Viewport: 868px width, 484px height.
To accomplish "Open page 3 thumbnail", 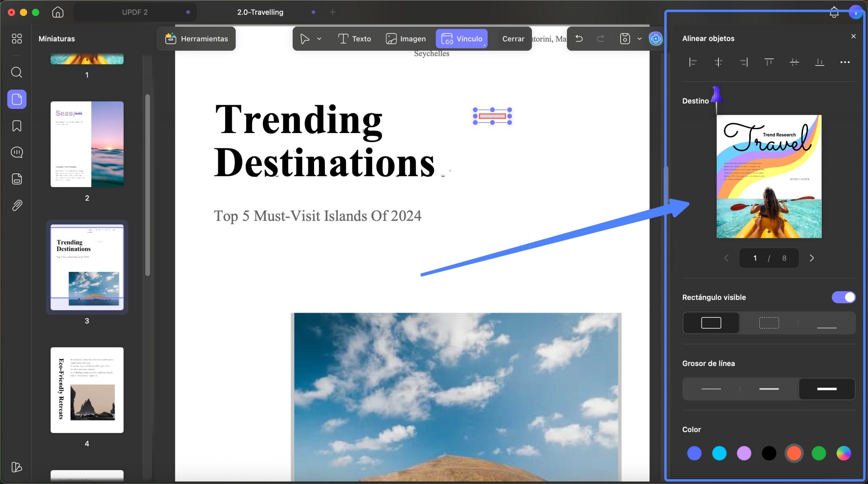I will (x=87, y=267).
